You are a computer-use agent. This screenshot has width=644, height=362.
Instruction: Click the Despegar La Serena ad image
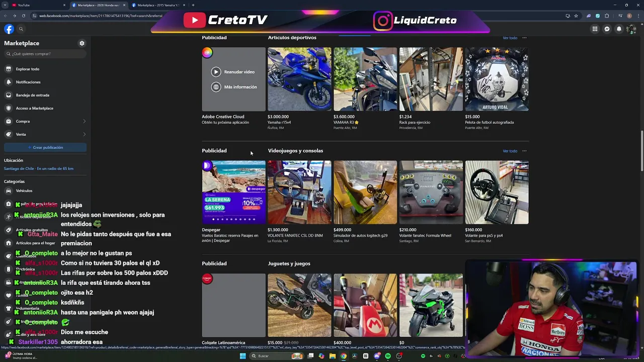233,192
